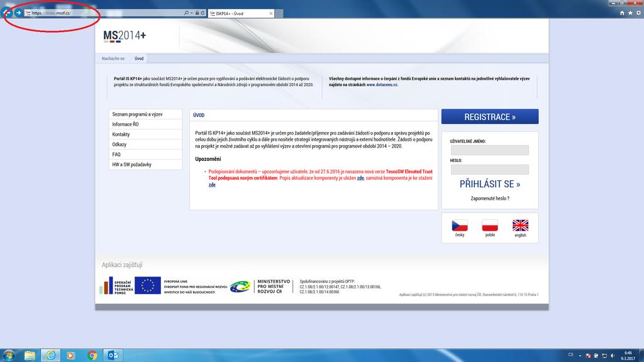This screenshot has width=644, height=362.
Task: Click the ÚVOD panel heading
Action: click(x=199, y=116)
